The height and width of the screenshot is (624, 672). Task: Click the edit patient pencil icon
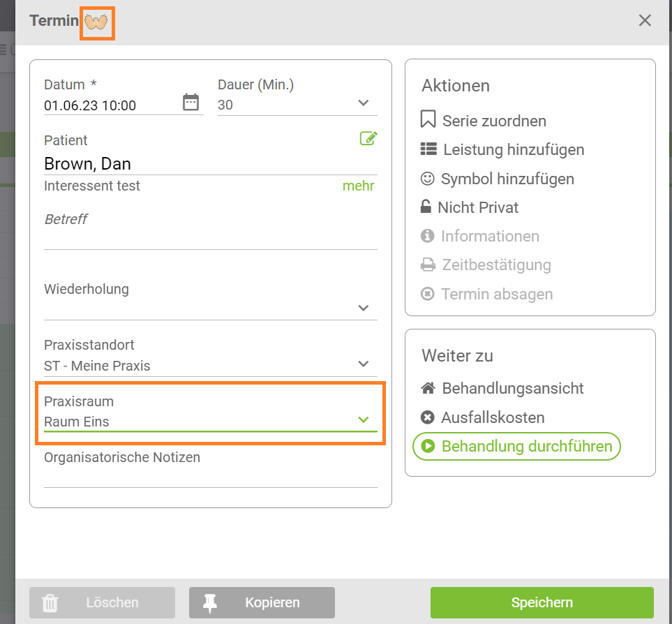coord(368,138)
